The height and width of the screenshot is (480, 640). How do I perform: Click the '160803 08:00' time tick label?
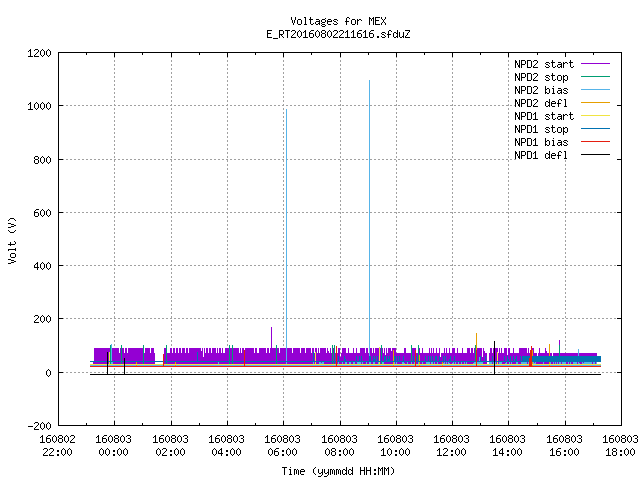coord(339,446)
